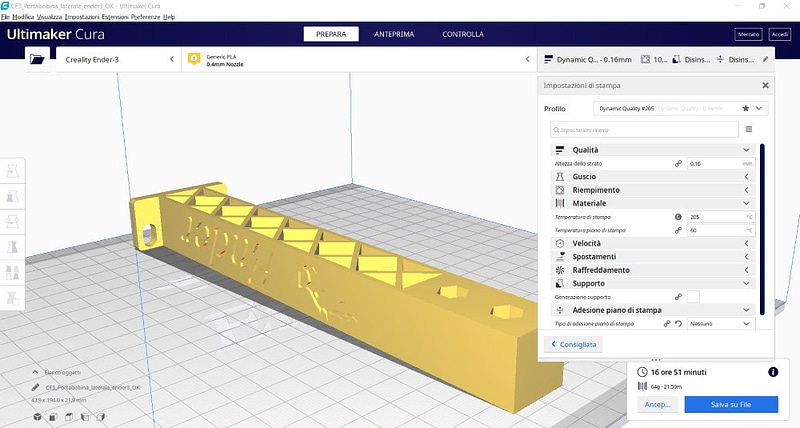Click the pencil icon beside the object name

tap(35, 387)
